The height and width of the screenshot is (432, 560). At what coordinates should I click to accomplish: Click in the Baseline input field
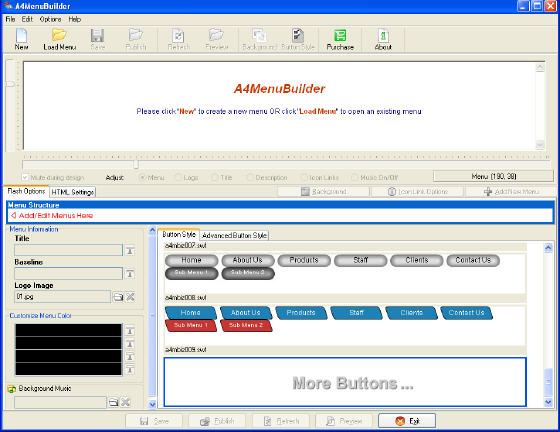click(68, 273)
